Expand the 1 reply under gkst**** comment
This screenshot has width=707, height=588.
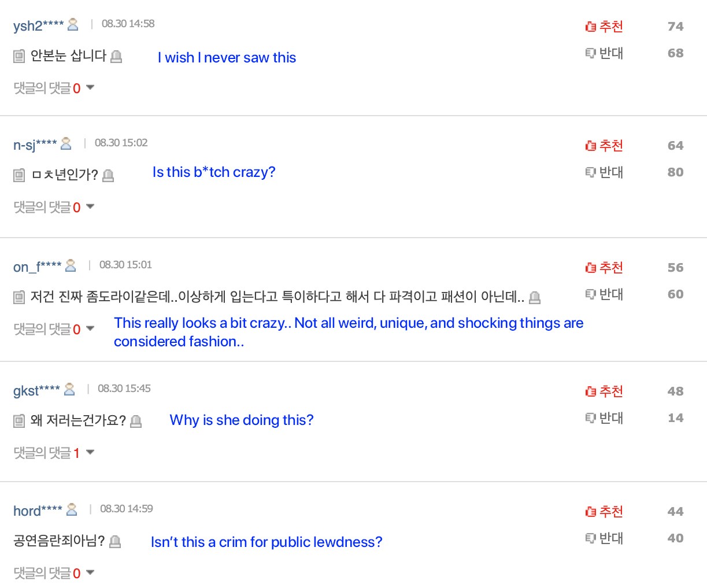point(54,453)
